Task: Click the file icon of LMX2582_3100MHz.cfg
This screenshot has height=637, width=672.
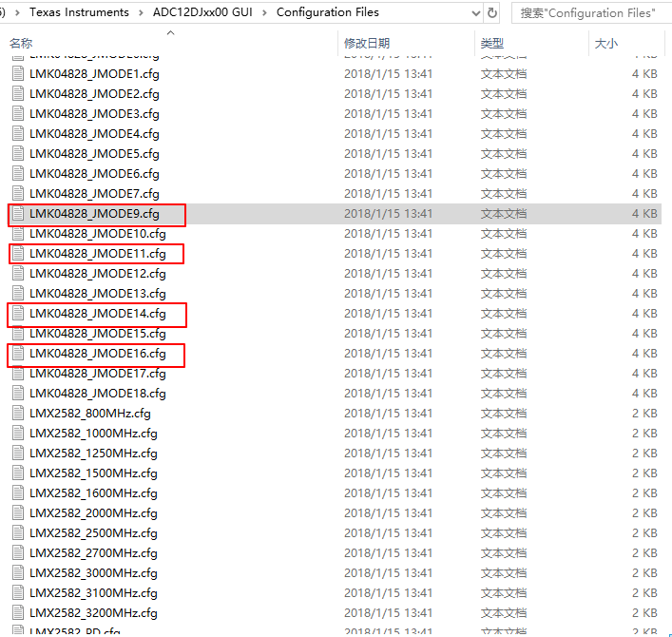Action: pyautogui.click(x=18, y=593)
